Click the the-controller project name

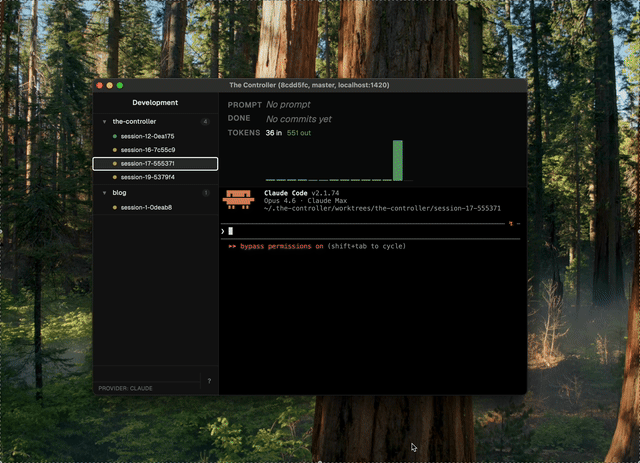[x=134, y=122]
